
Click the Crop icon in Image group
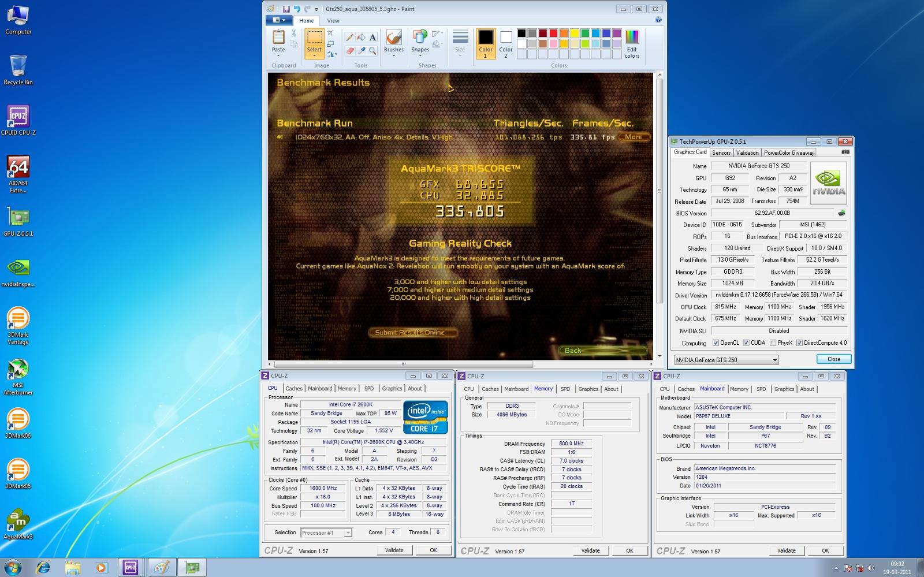coord(330,33)
